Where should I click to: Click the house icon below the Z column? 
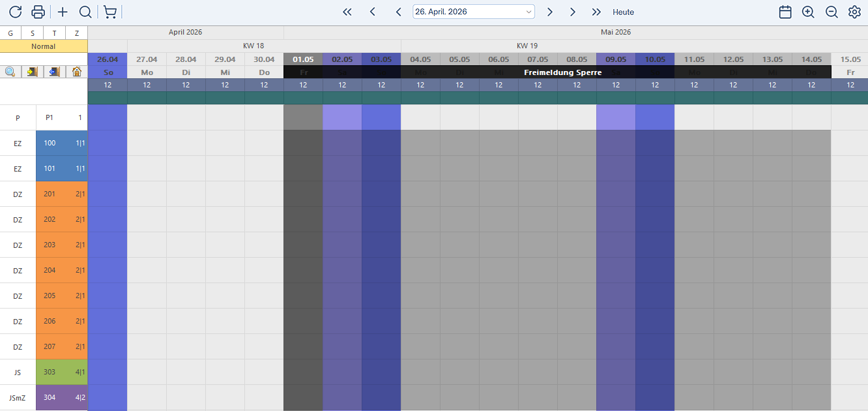tap(77, 72)
